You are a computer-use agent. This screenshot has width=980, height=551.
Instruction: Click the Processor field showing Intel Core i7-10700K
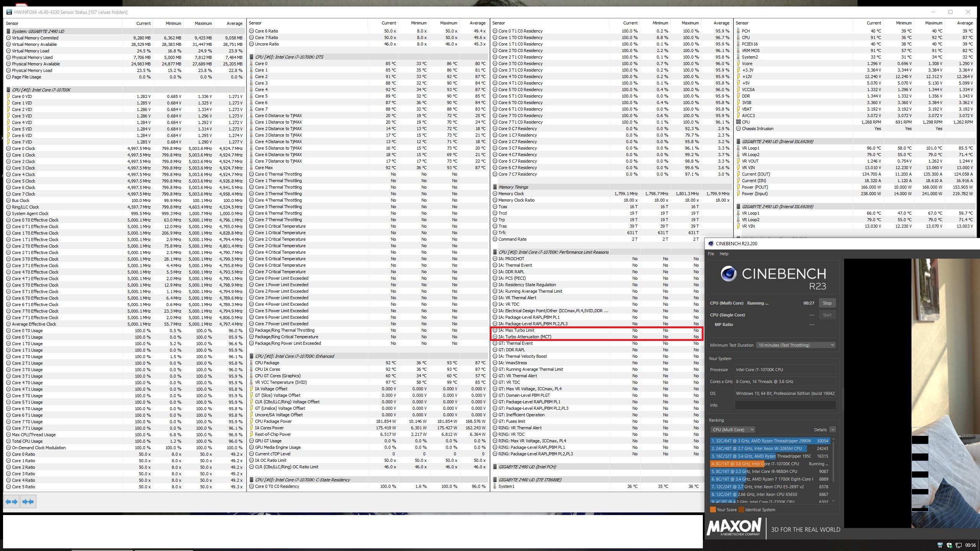click(785, 370)
